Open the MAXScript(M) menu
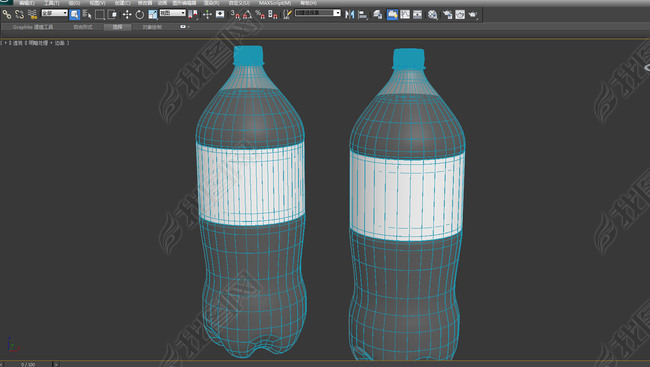This screenshot has height=367, width=650. click(x=275, y=3)
